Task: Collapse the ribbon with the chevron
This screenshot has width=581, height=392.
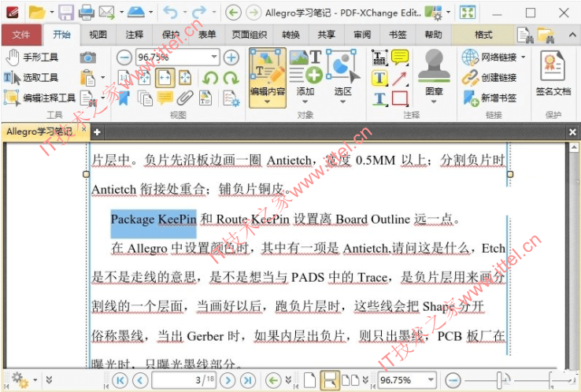Action: coord(572,35)
